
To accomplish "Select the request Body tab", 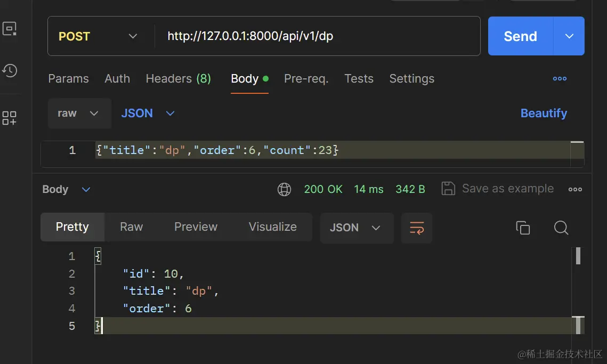I will click(249, 78).
